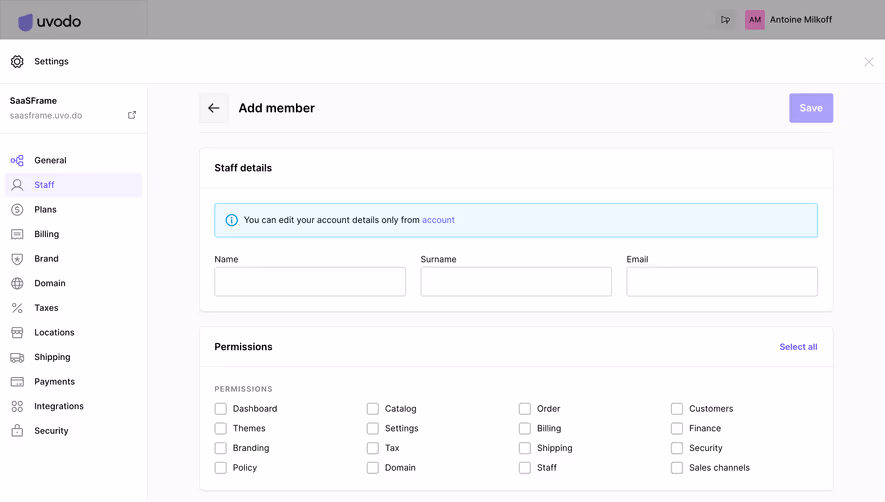
Task: Focus the Email input field
Action: click(722, 282)
